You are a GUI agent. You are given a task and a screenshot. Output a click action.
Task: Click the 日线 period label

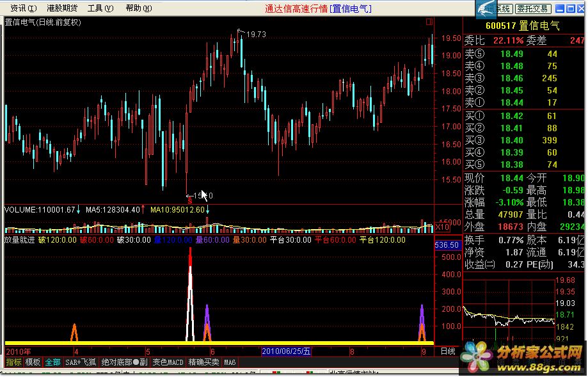[448, 351]
